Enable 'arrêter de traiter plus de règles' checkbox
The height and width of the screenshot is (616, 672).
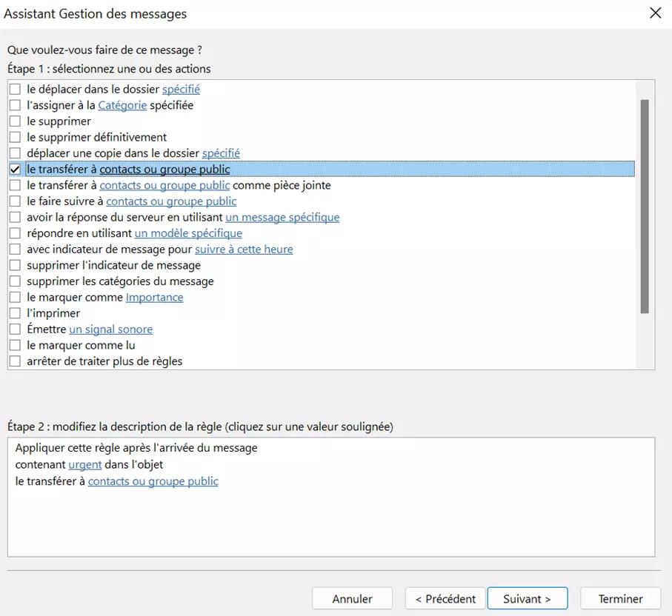click(x=15, y=361)
